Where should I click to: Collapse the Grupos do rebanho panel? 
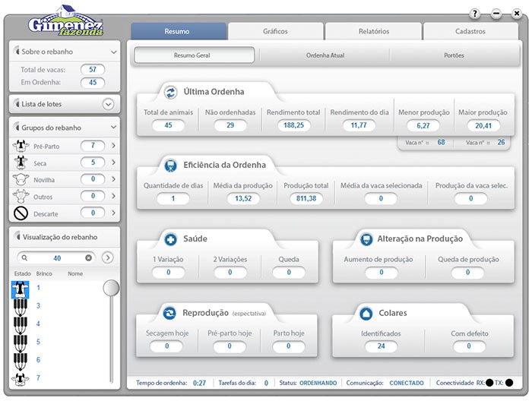pos(114,128)
